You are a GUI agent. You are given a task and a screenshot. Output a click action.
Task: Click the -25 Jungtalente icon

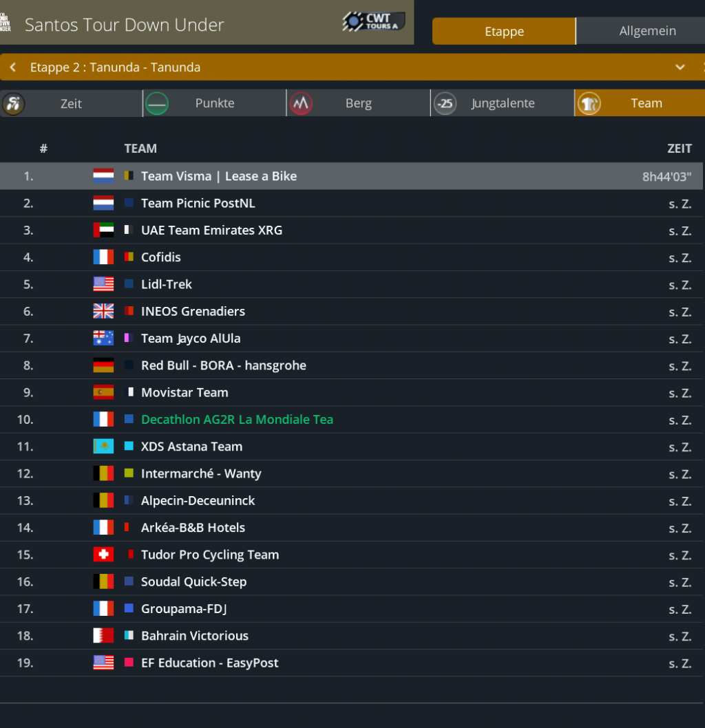pos(445,104)
